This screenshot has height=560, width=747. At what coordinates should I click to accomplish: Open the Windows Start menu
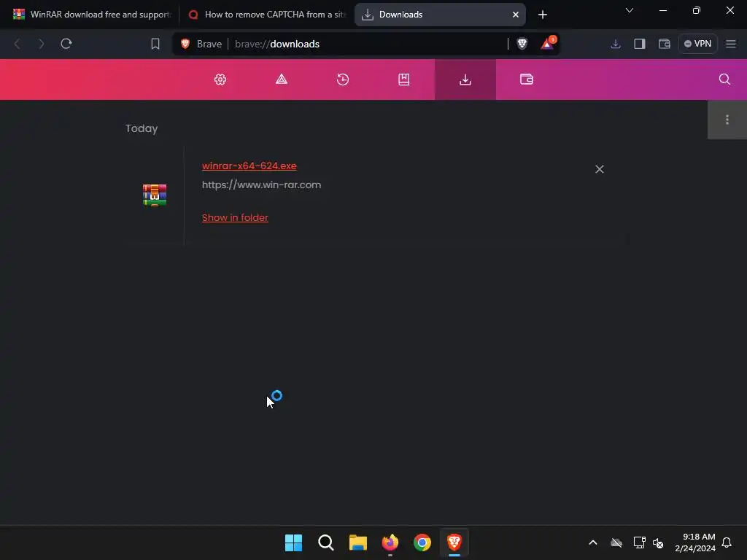click(x=293, y=542)
